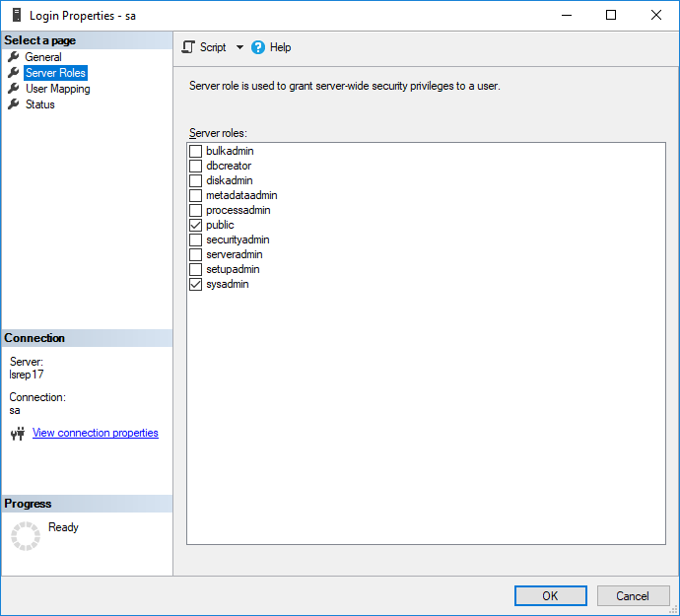The image size is (680, 616).
Task: Click the Ready progress spinner indicator
Action: (x=25, y=535)
